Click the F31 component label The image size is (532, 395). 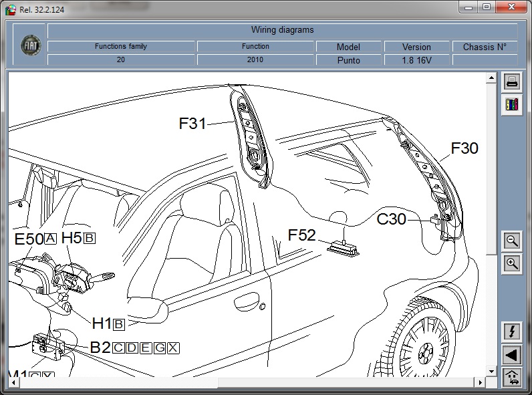click(x=192, y=124)
